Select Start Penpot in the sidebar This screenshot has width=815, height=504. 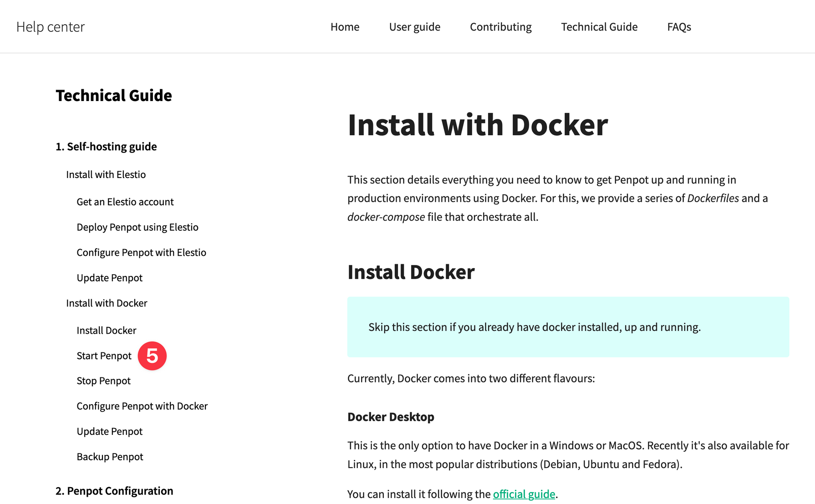click(104, 356)
